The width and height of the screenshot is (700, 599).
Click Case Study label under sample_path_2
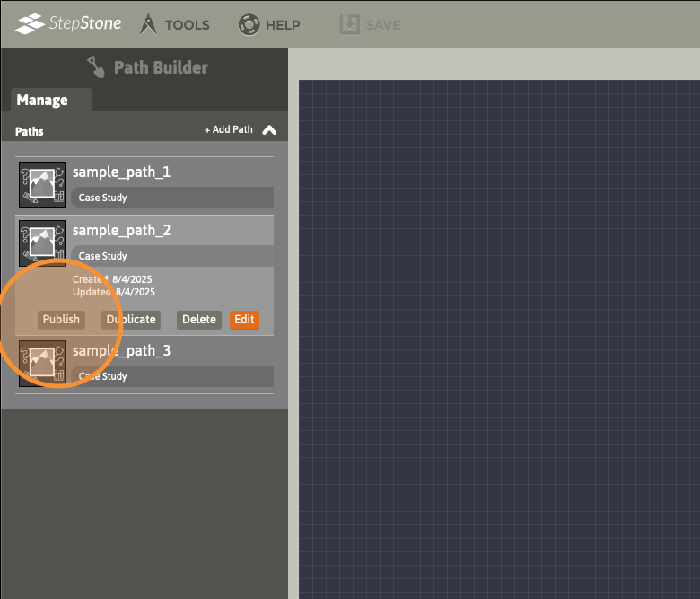coord(102,256)
